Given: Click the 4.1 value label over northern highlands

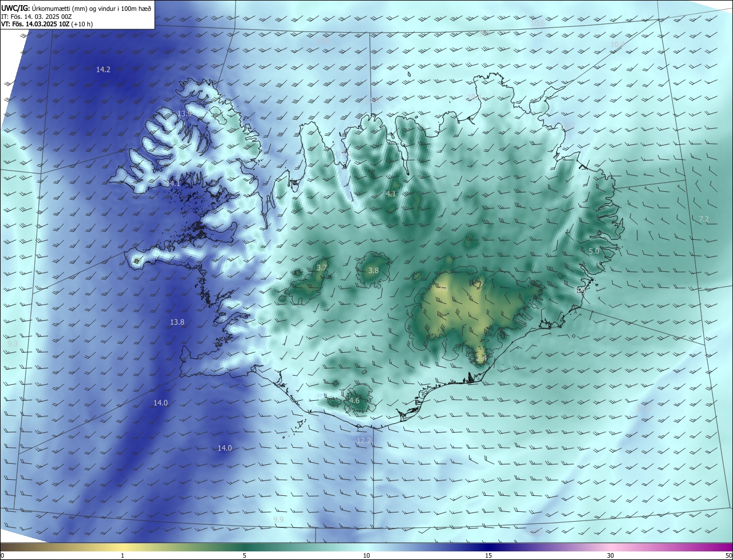Looking at the screenshot, I should click(x=391, y=194).
